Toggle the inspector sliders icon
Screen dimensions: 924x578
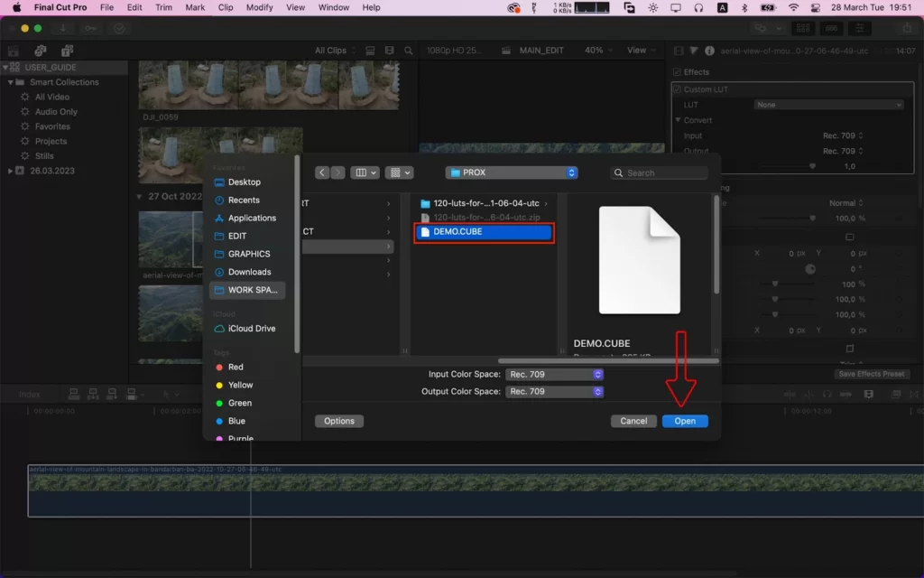click(x=860, y=28)
